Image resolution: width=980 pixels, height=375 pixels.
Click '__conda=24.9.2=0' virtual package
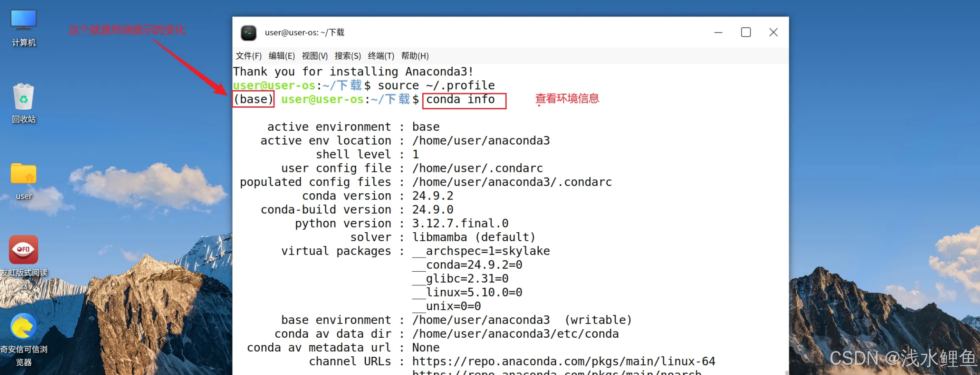(x=467, y=265)
